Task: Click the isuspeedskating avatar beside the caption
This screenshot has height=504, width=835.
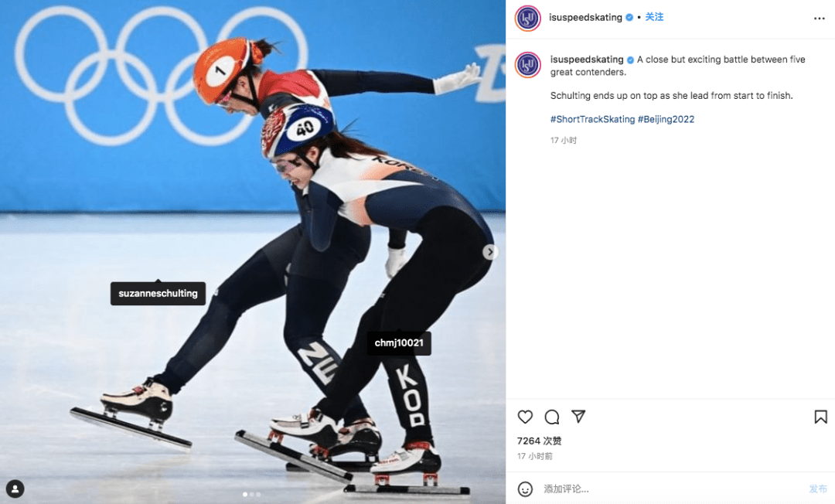Action: point(528,65)
